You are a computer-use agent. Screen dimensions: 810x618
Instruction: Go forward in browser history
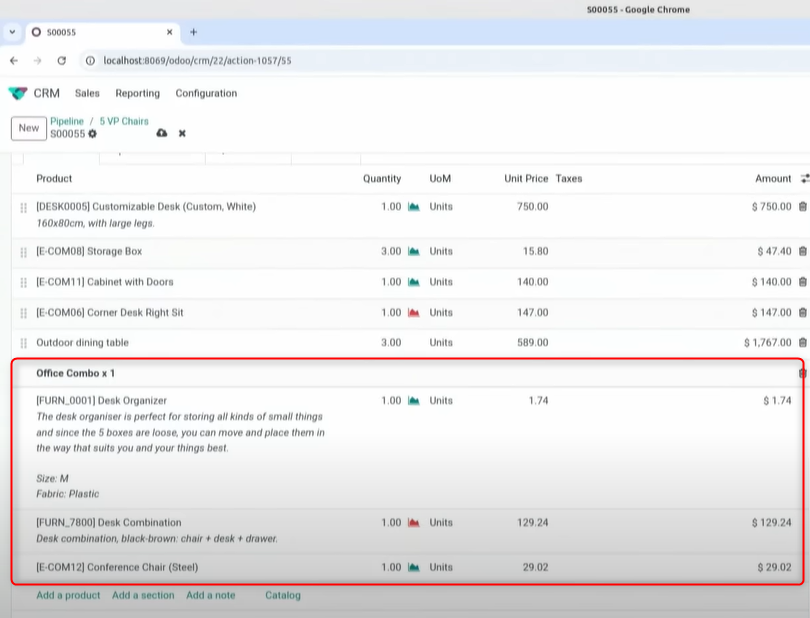38,60
